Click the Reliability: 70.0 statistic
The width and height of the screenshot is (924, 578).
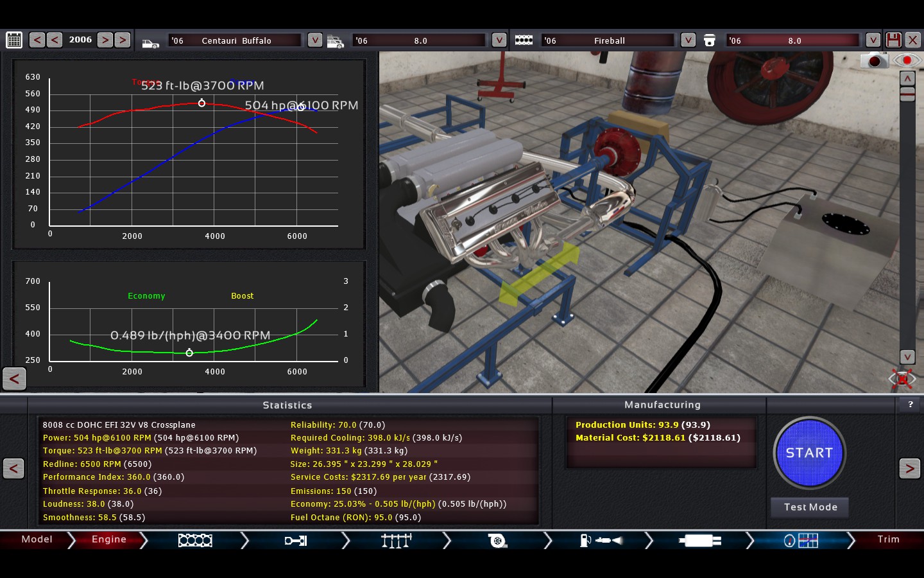(x=338, y=425)
